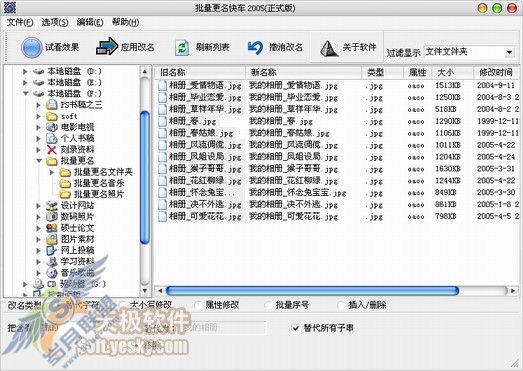Click the 刷新列表 refresh list icon

point(182,47)
